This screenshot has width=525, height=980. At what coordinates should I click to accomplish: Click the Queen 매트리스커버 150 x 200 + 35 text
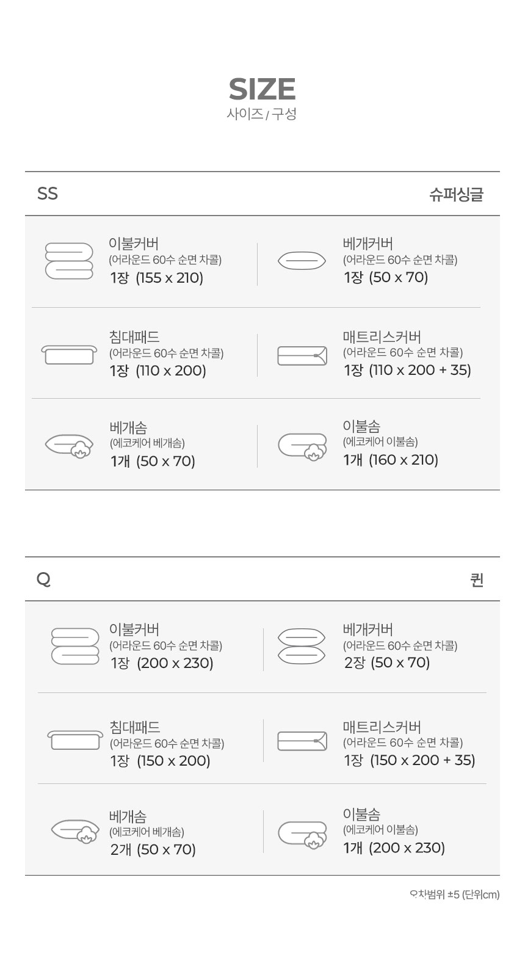click(x=410, y=760)
